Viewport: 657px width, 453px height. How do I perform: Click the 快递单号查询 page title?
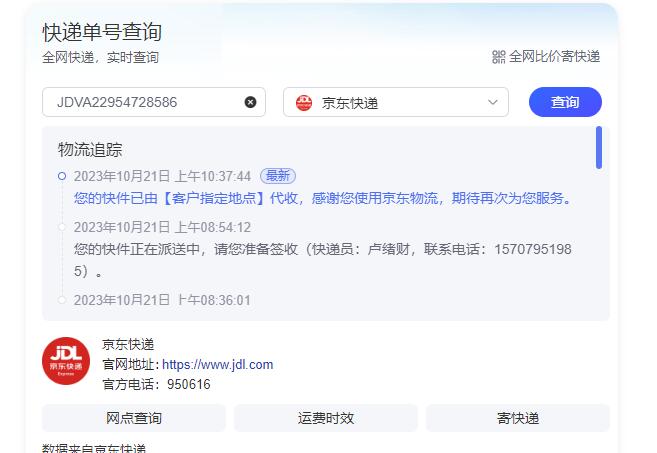click(x=102, y=32)
